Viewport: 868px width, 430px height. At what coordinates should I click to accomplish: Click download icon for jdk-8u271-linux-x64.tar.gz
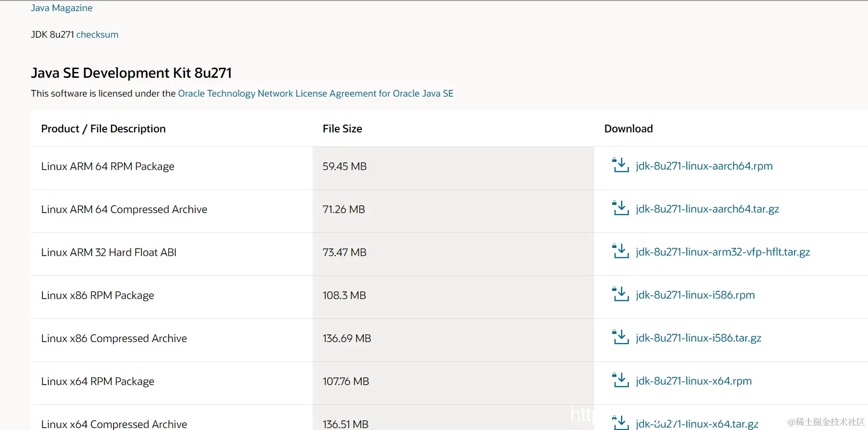[x=620, y=423]
